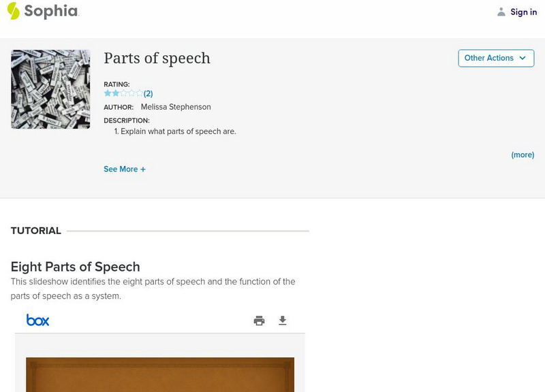Download the slideshow file

tap(283, 321)
